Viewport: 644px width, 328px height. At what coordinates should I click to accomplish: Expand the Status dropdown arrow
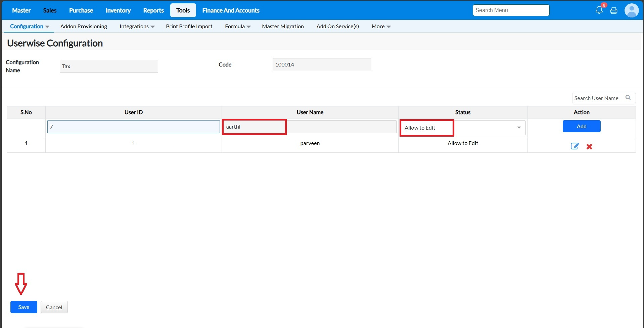519,128
